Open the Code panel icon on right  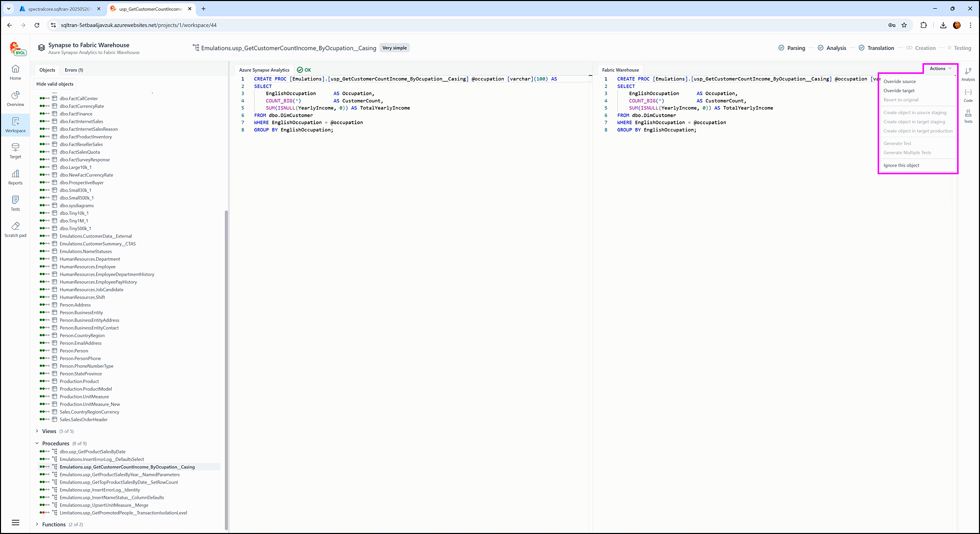click(968, 95)
